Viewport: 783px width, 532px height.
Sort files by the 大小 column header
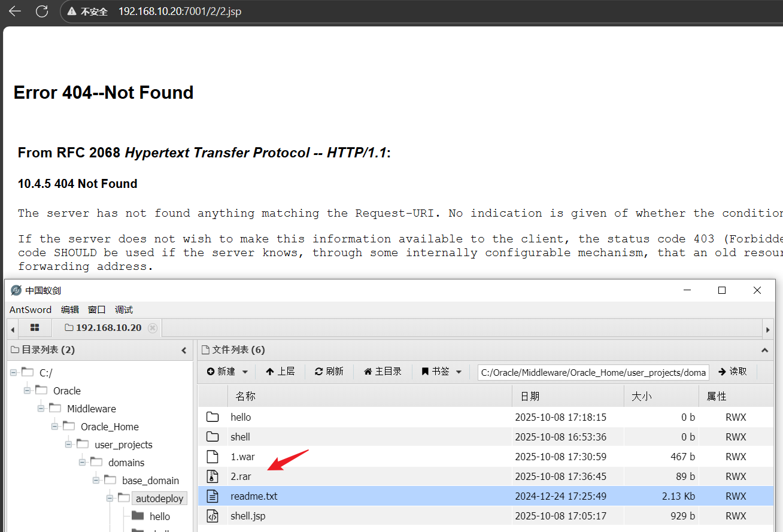pyautogui.click(x=642, y=396)
